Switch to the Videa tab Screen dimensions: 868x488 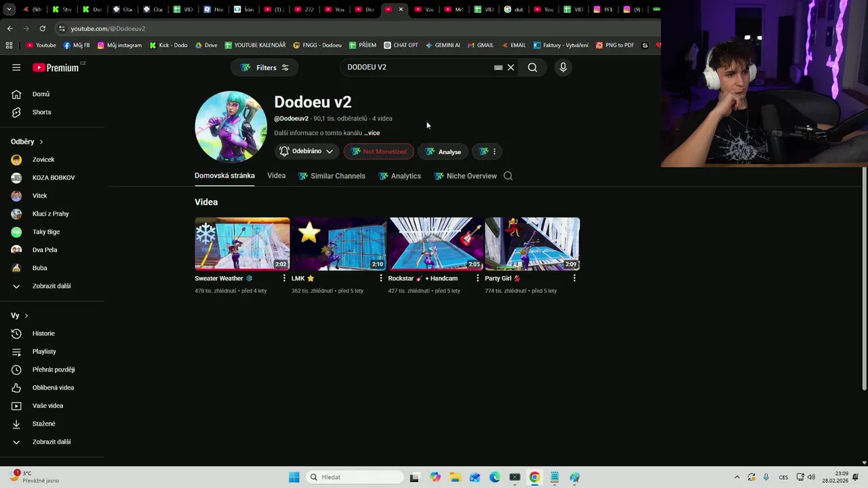click(276, 176)
